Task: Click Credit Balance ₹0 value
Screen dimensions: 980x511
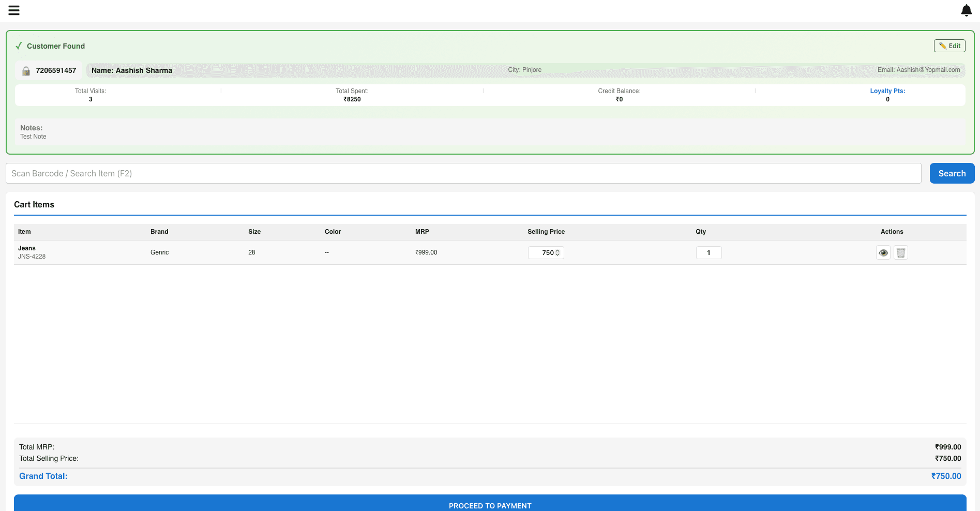Action: [x=619, y=99]
